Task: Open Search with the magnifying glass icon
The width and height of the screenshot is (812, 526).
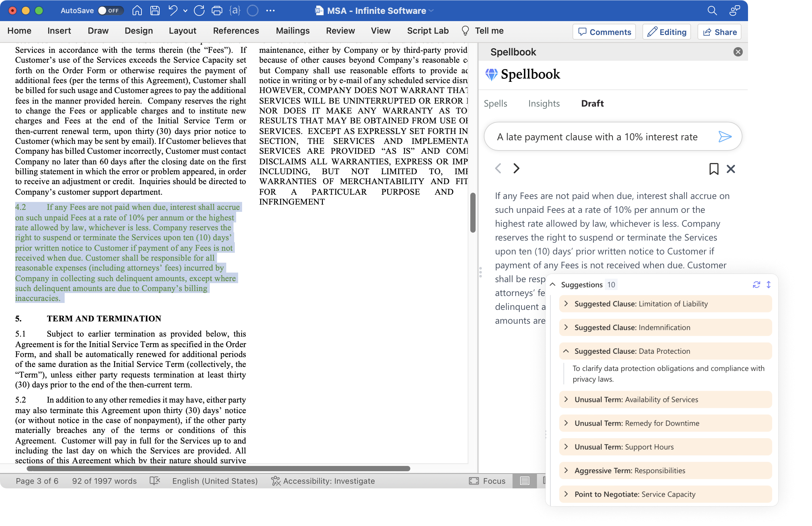Action: [712, 11]
